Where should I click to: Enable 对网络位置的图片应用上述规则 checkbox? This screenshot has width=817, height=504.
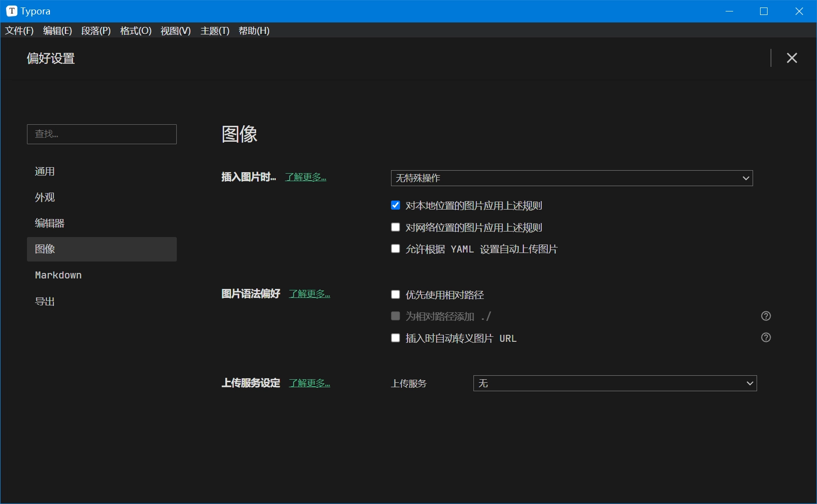396,227
